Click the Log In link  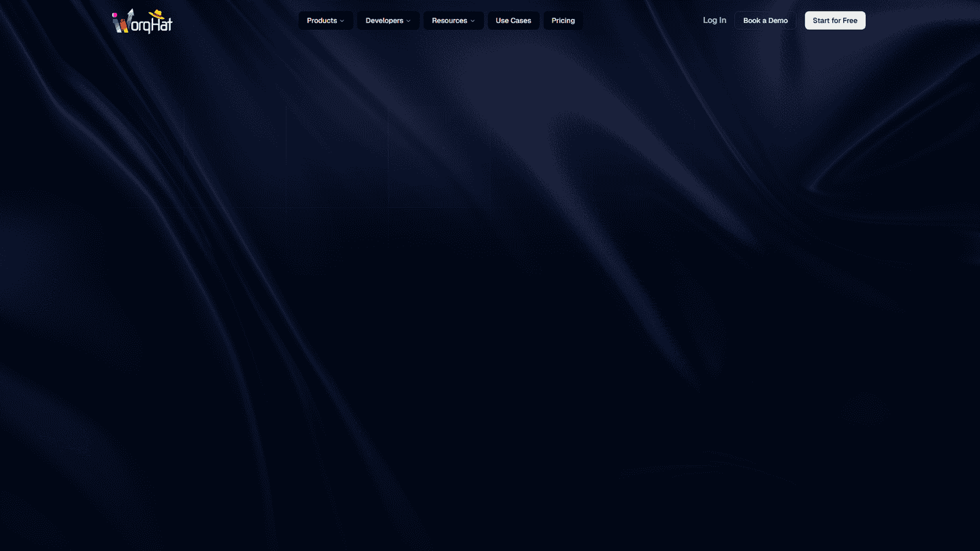point(714,20)
